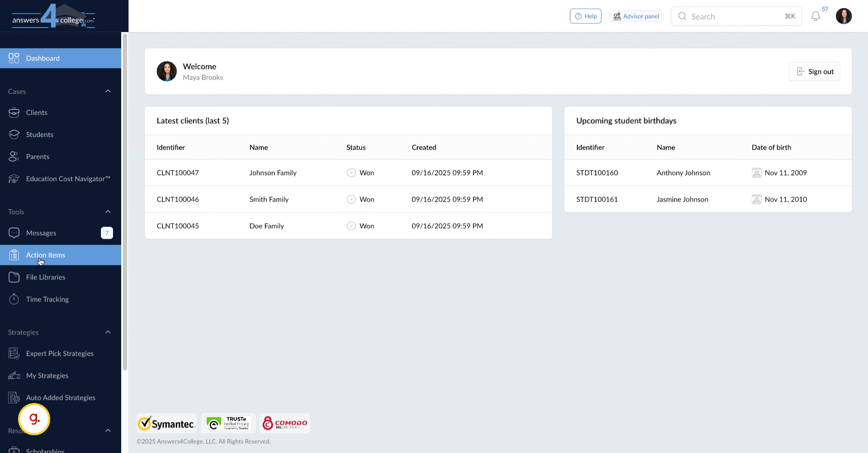Click the Clients icon in the sidebar
Screen dimensions: 868x453
point(14,112)
